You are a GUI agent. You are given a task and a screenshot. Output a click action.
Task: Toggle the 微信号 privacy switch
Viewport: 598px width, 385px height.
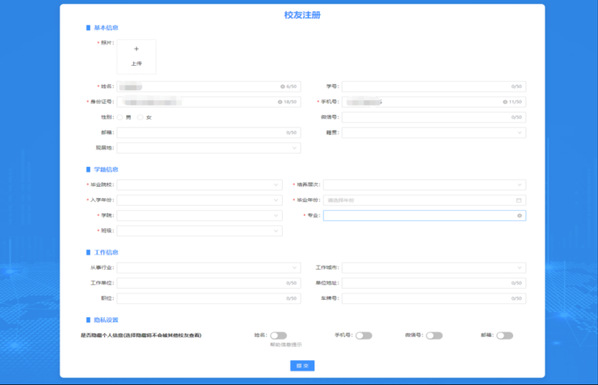coord(434,335)
